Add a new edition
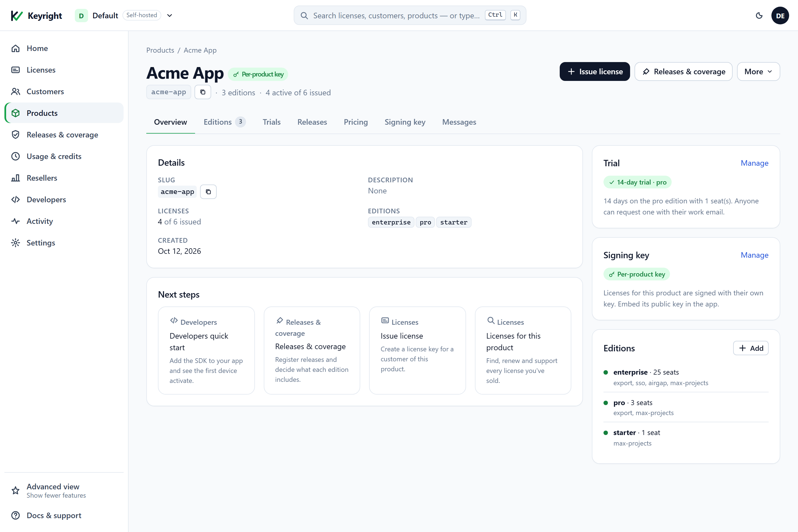The width and height of the screenshot is (798, 532). 751,348
